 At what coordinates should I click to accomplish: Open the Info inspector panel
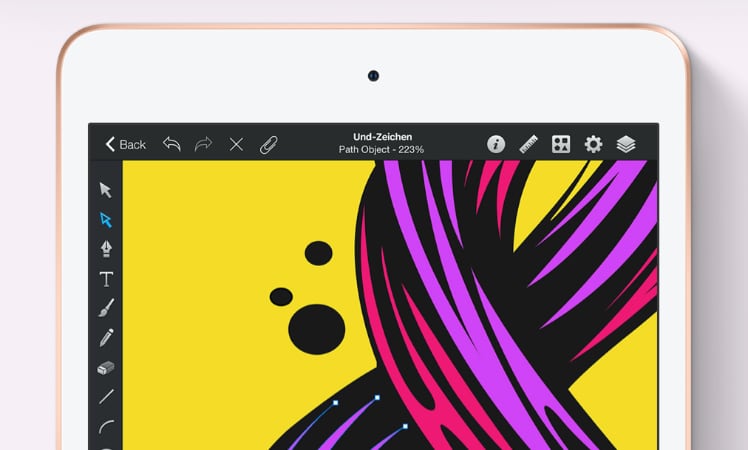coord(496,144)
